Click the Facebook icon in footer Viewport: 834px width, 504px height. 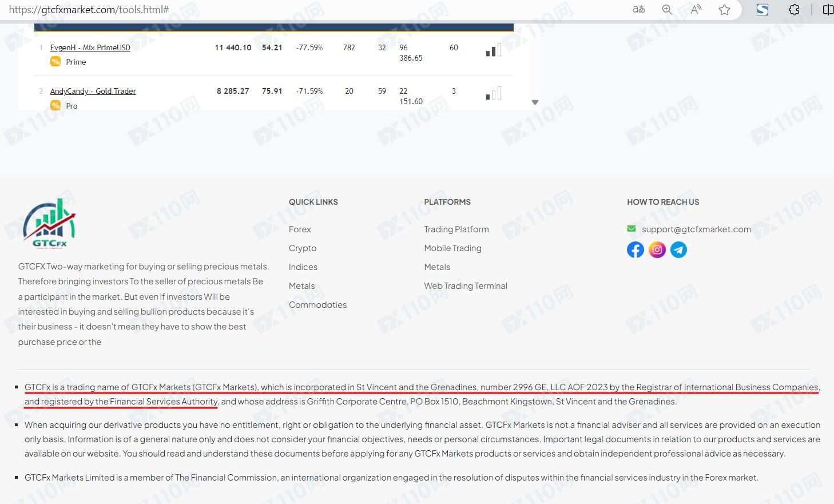coord(635,250)
